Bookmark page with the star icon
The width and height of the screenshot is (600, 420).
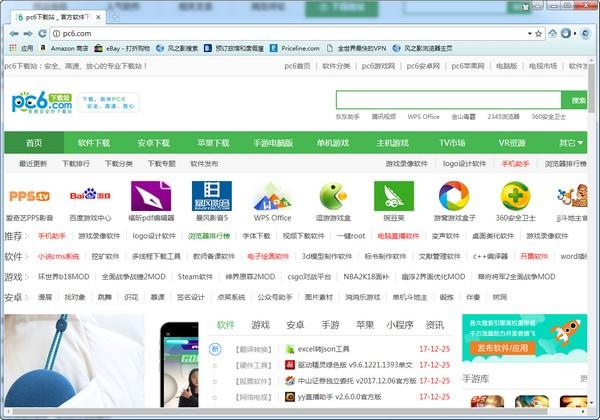(538, 34)
